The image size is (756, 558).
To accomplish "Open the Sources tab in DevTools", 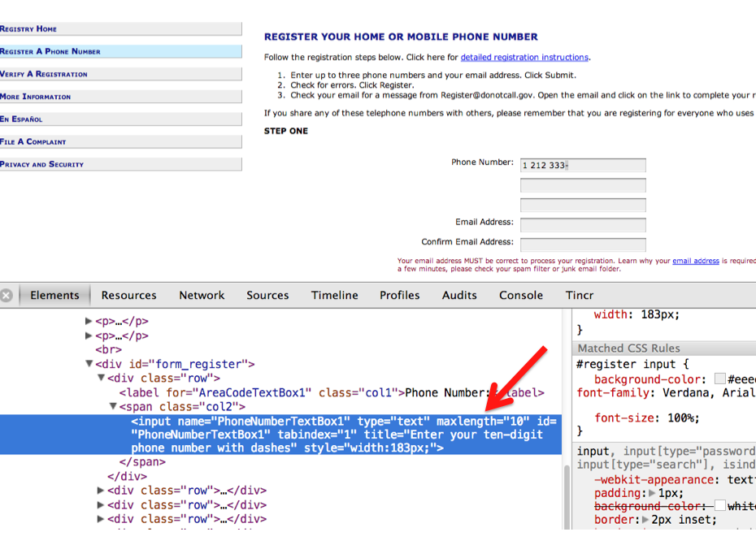I will [x=267, y=296].
